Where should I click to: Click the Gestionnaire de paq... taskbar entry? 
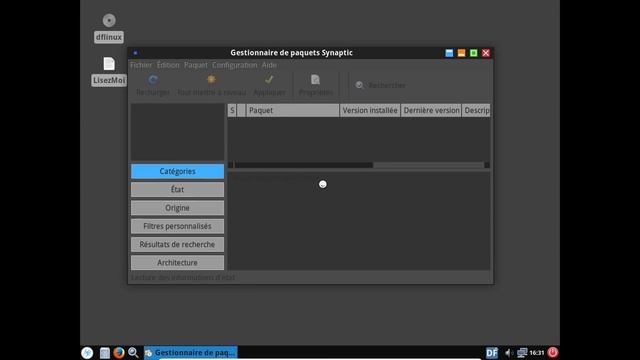pos(191,353)
